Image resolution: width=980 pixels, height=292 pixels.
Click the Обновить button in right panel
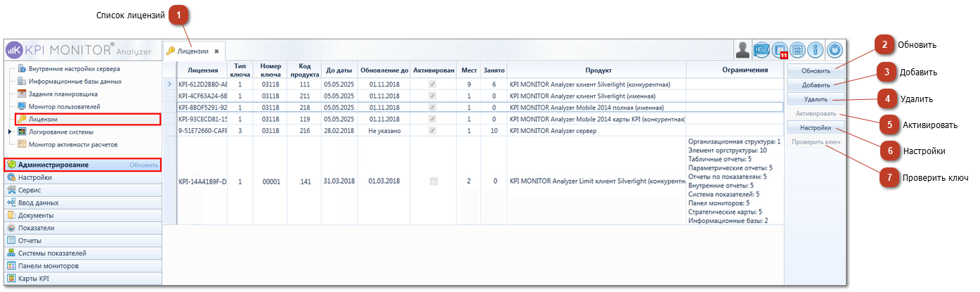coord(816,70)
